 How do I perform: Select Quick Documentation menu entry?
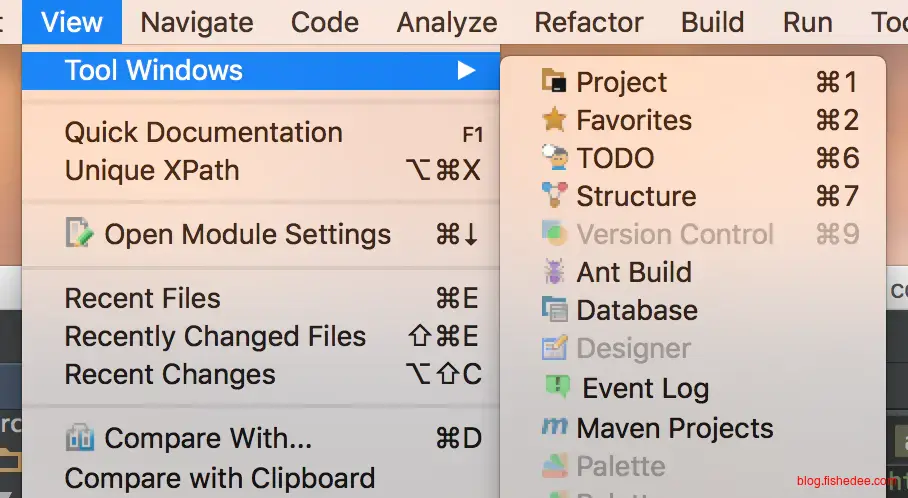[x=203, y=132]
